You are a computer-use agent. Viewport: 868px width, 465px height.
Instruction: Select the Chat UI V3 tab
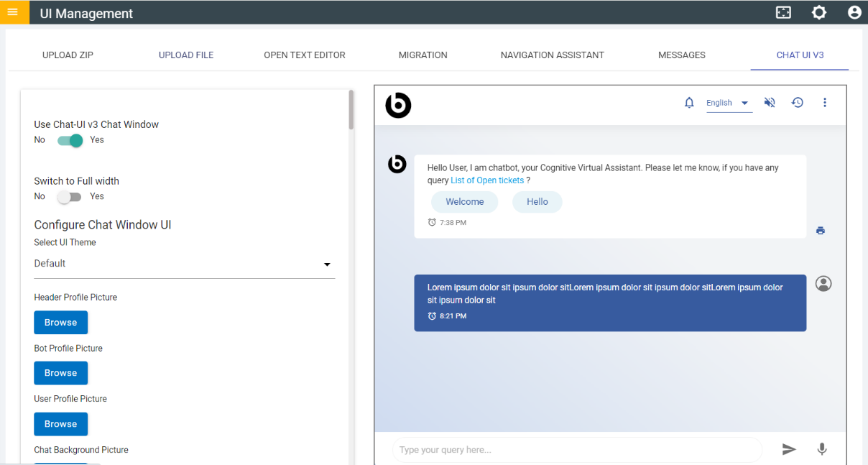800,55
